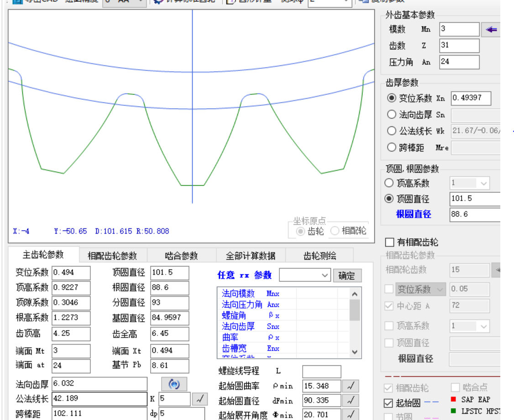Switch to 相配齿轮参数 tab
The width and height of the screenshot is (514, 420).
(112, 256)
